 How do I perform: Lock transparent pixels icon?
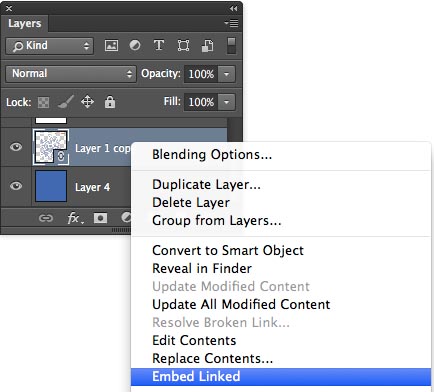point(43,102)
